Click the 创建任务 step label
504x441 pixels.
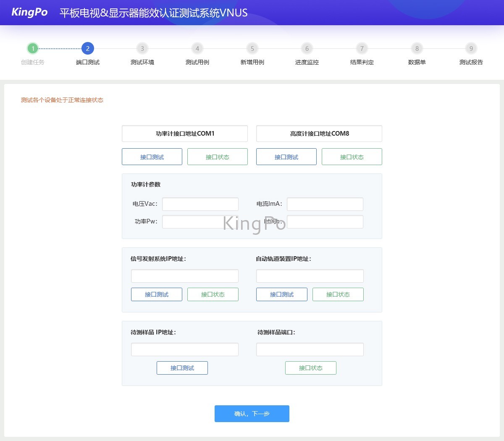pyautogui.click(x=33, y=62)
